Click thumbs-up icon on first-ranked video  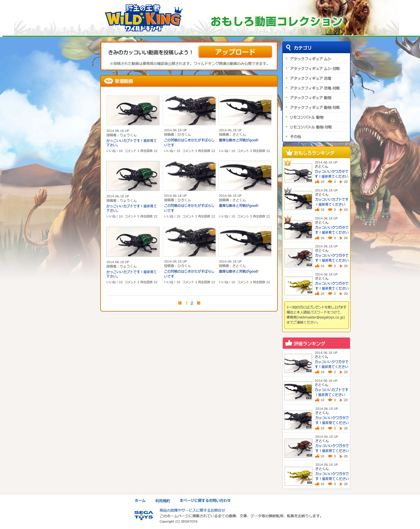(317, 182)
